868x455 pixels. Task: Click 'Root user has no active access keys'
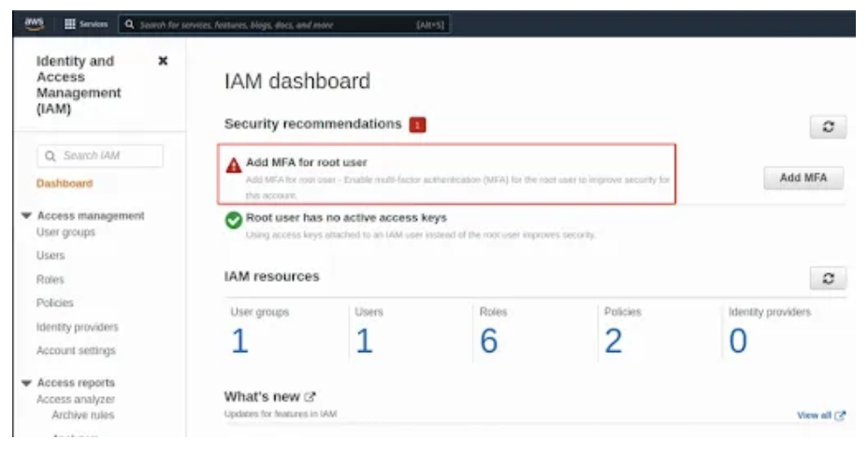346,218
